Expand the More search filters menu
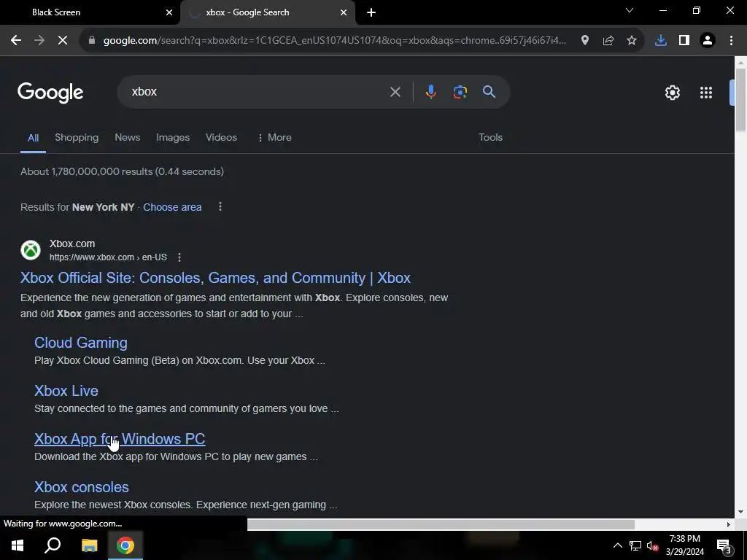 coord(274,138)
